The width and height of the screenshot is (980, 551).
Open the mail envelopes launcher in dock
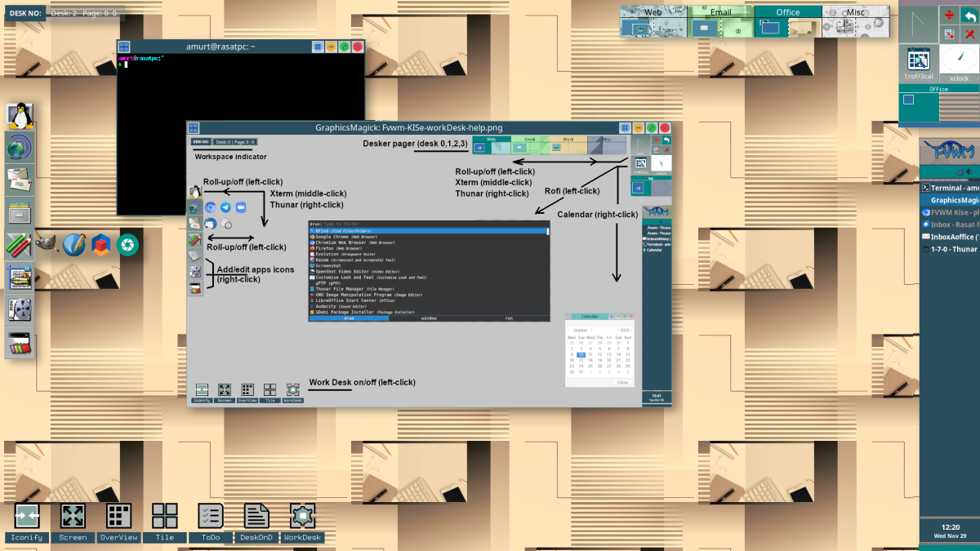pos(20,179)
